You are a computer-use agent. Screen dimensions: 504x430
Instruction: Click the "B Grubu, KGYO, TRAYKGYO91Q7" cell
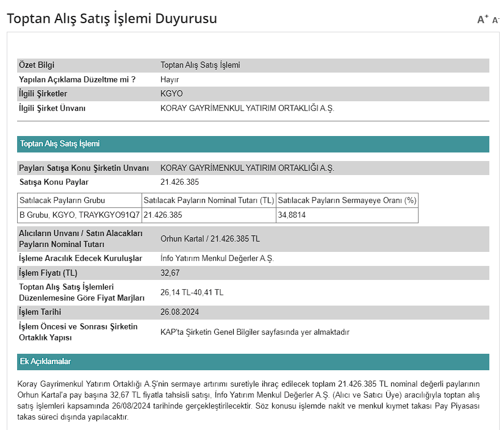tap(79, 215)
